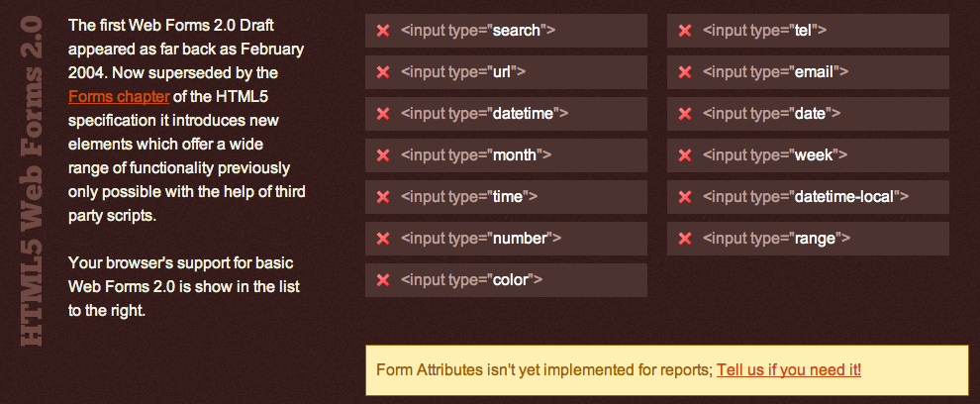This screenshot has width=980, height=404.
Task: Click the red X beside input type time
Action: pyautogui.click(x=383, y=197)
